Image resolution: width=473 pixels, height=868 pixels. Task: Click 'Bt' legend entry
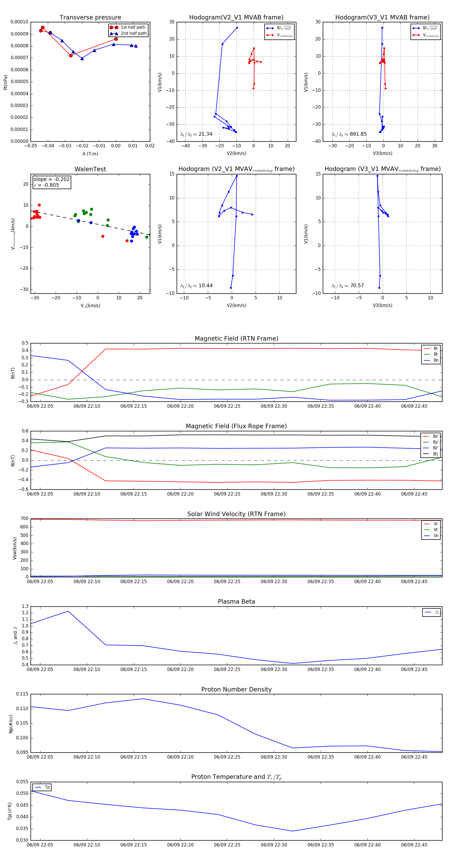pyautogui.click(x=431, y=354)
